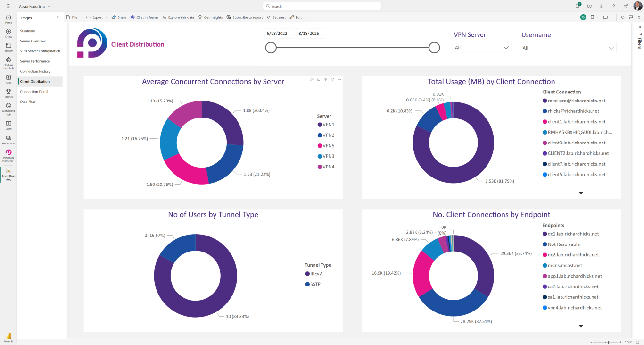Open the Server Performance page
Screen dimensions: 644x345
[34, 61]
